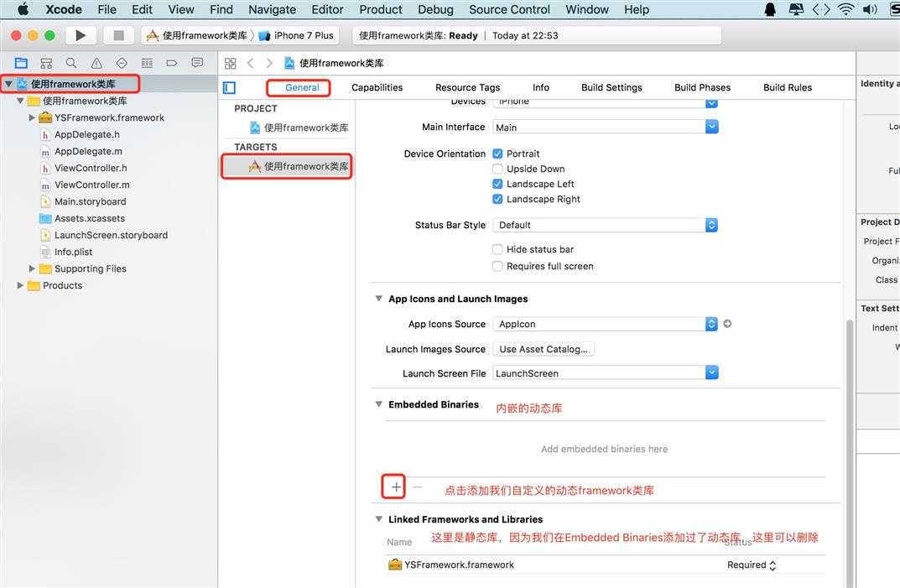Open the Test navigator diamond icon
Viewport: 900px width, 588px height.
click(122, 63)
